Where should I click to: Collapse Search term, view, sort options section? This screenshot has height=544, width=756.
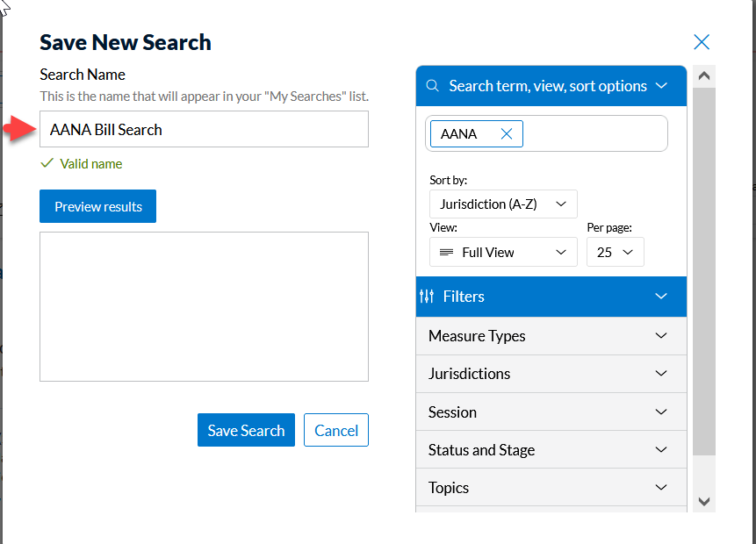point(661,86)
